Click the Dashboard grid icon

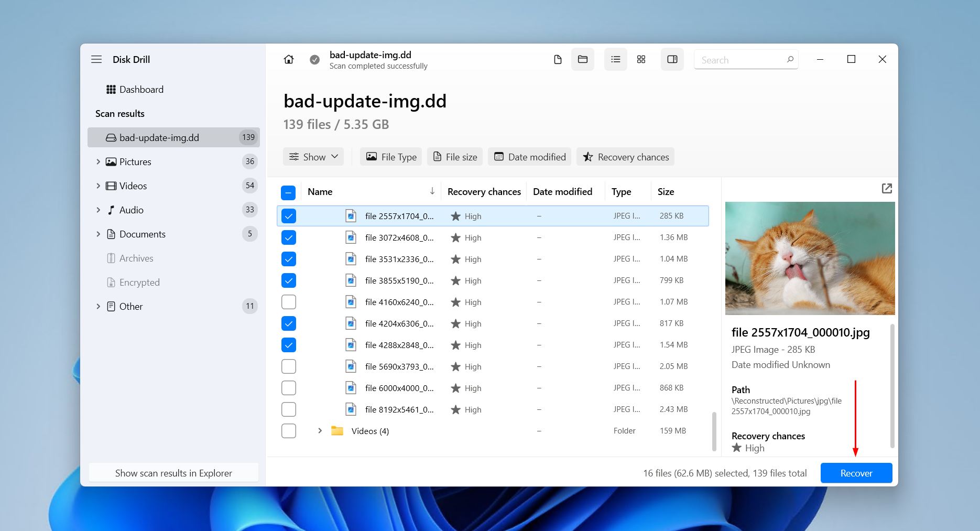[x=111, y=90]
